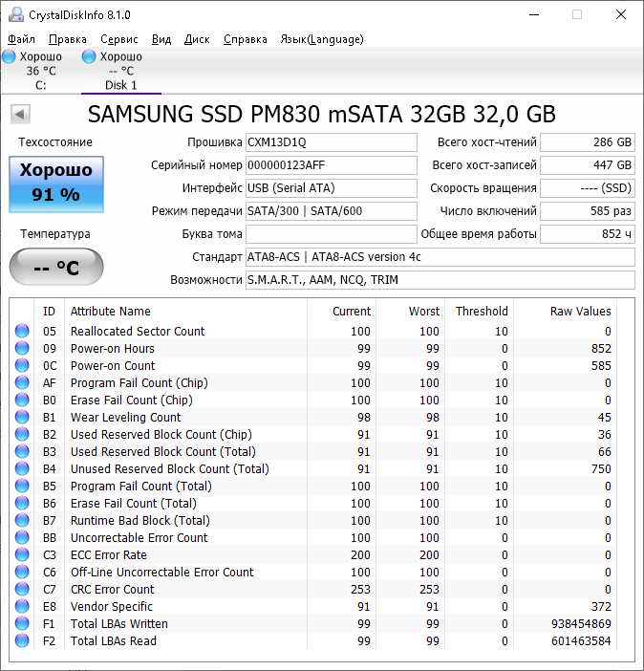Open the Справка menu
644x671 pixels.
point(246,39)
